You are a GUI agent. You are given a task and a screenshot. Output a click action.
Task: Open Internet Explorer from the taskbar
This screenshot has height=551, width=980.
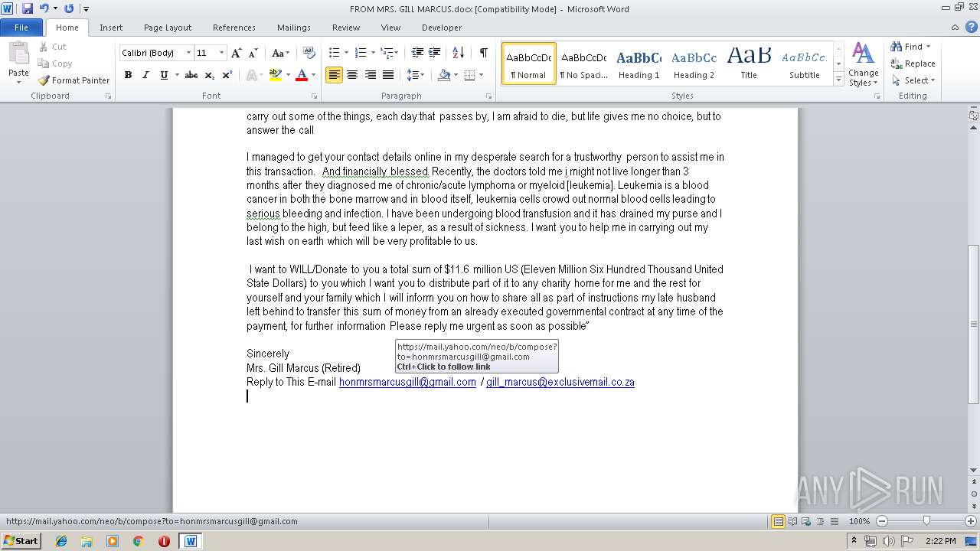click(x=61, y=541)
